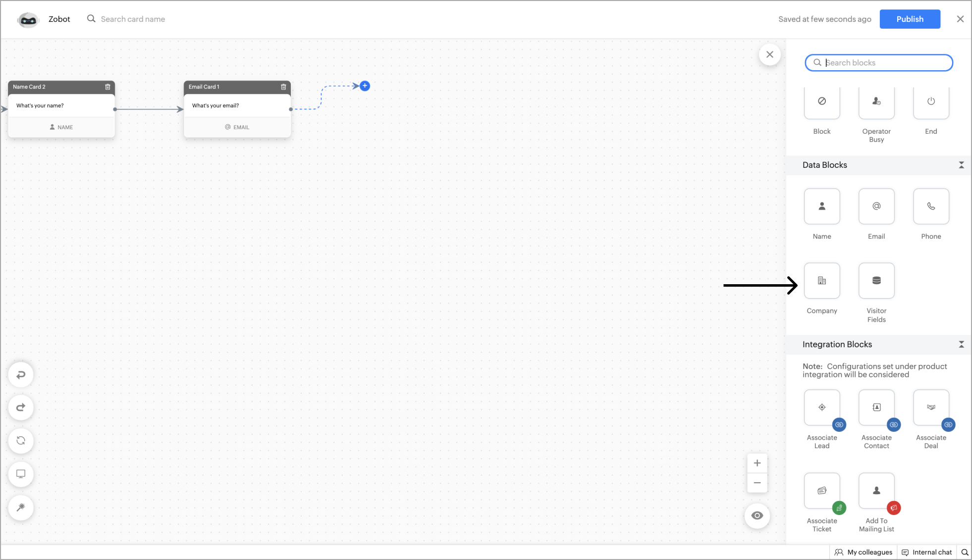Delete Email Card 1 with trash icon
The image size is (972, 560).
(x=283, y=87)
